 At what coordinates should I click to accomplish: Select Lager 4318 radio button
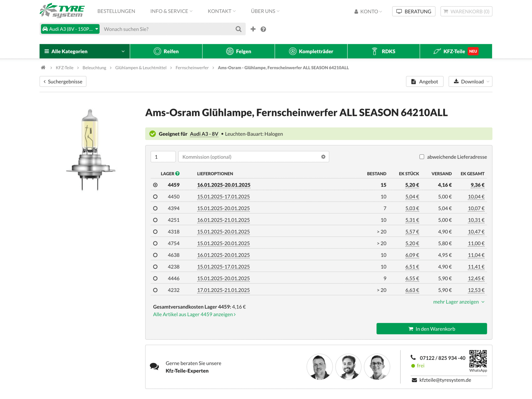pyautogui.click(x=155, y=232)
